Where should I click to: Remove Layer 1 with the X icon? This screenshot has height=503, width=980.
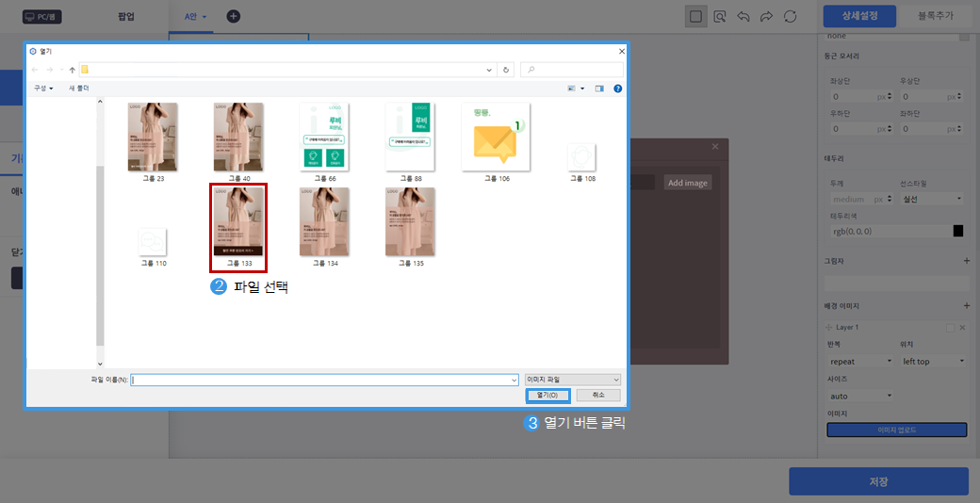coord(962,327)
